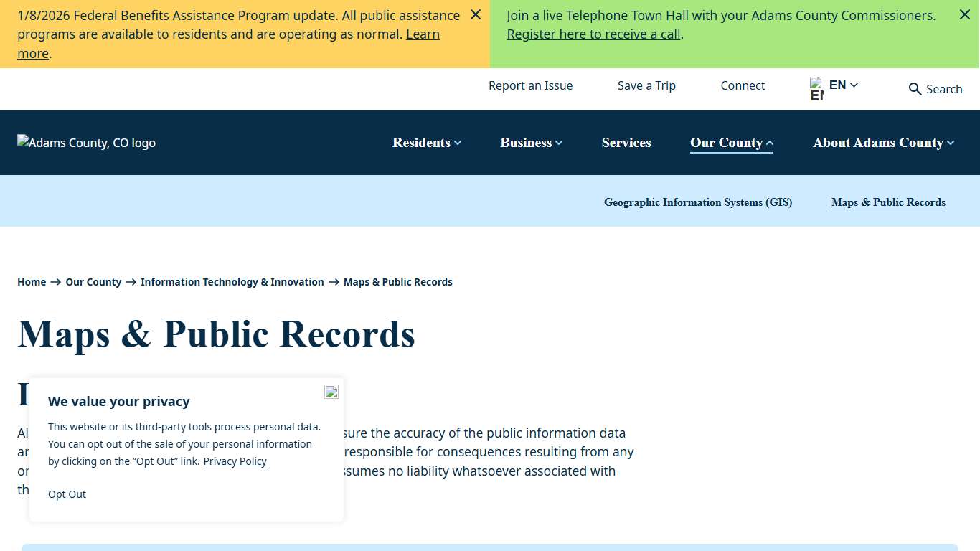980x551 pixels.
Task: Click the privacy popup image icon
Action: tap(331, 392)
